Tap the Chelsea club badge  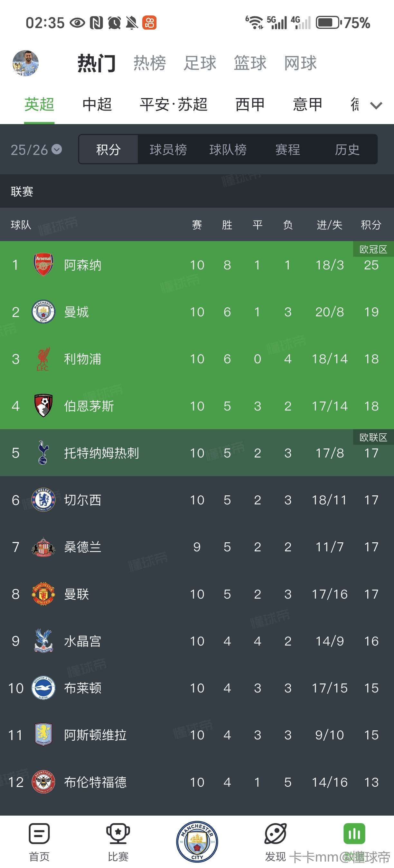point(43,500)
